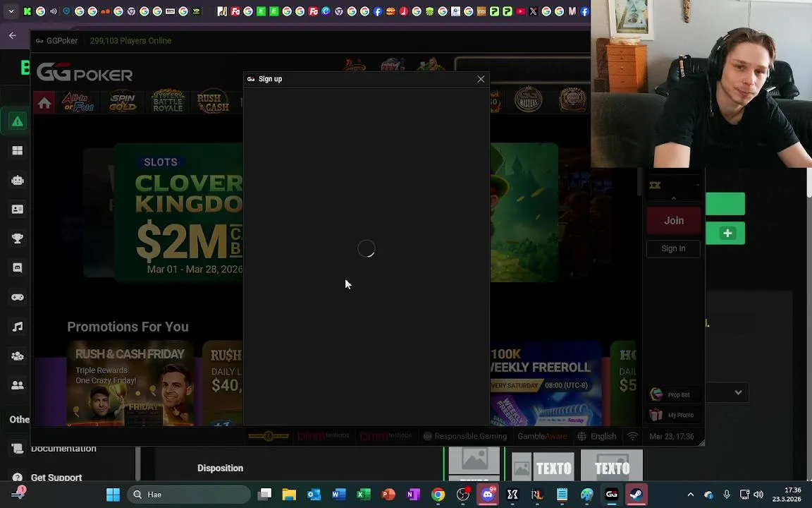Image resolution: width=812 pixels, height=508 pixels.
Task: Open the Responsible Gaming link
Action: 465,437
